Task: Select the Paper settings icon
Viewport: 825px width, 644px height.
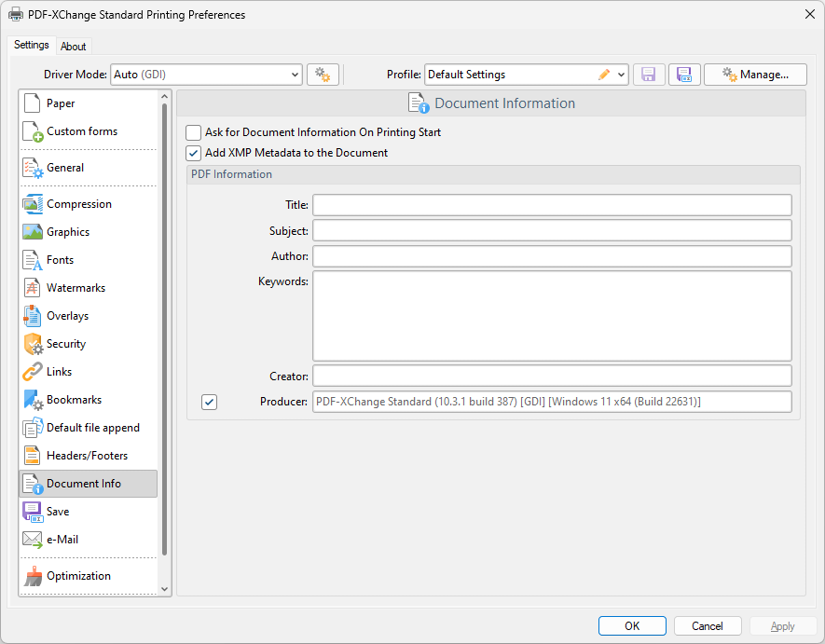Action: pyautogui.click(x=31, y=103)
